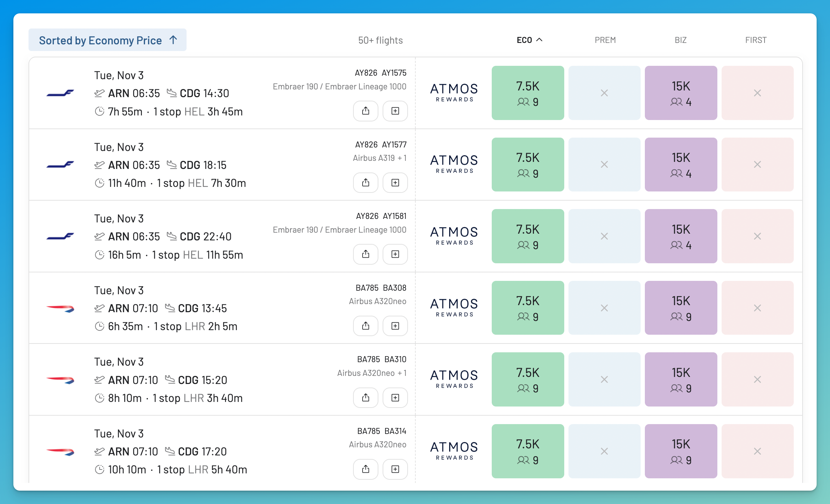Select the 7.5K economy fare for AY1577

528,164
